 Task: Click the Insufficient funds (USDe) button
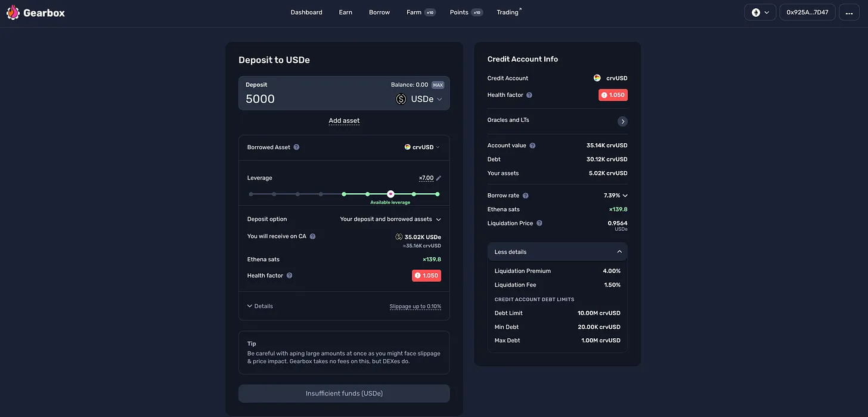(344, 394)
